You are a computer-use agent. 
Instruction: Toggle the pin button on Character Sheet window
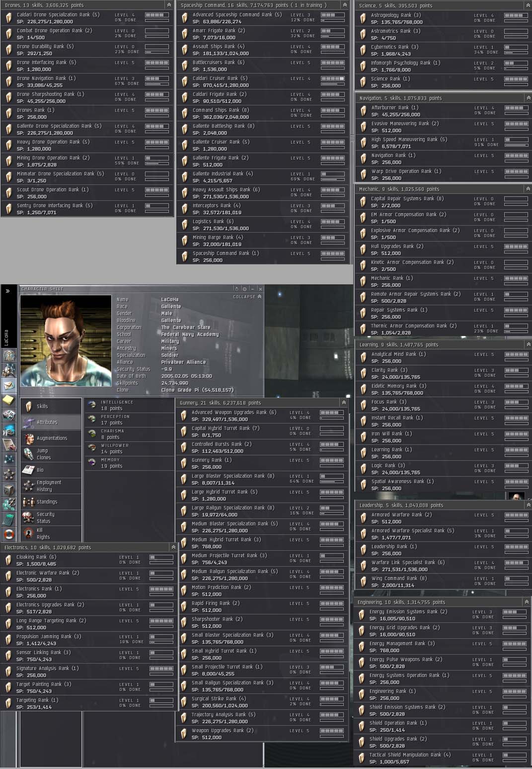click(244, 289)
